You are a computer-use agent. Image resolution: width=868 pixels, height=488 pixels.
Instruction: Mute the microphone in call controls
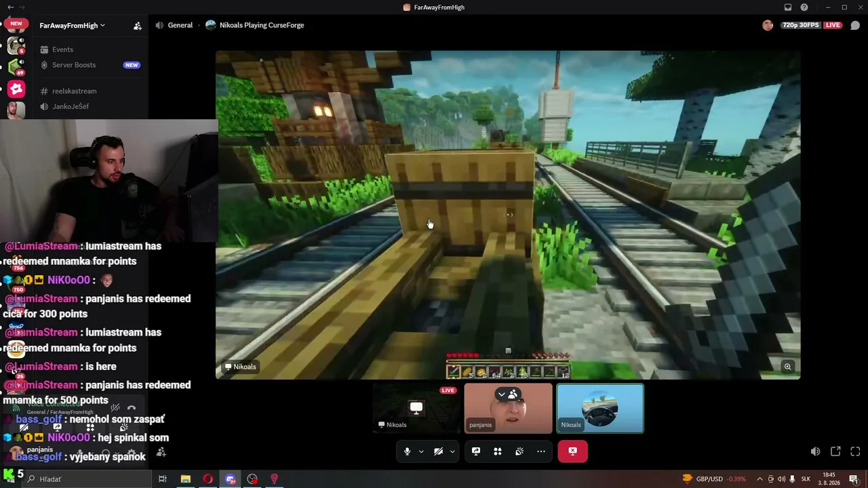tap(407, 451)
